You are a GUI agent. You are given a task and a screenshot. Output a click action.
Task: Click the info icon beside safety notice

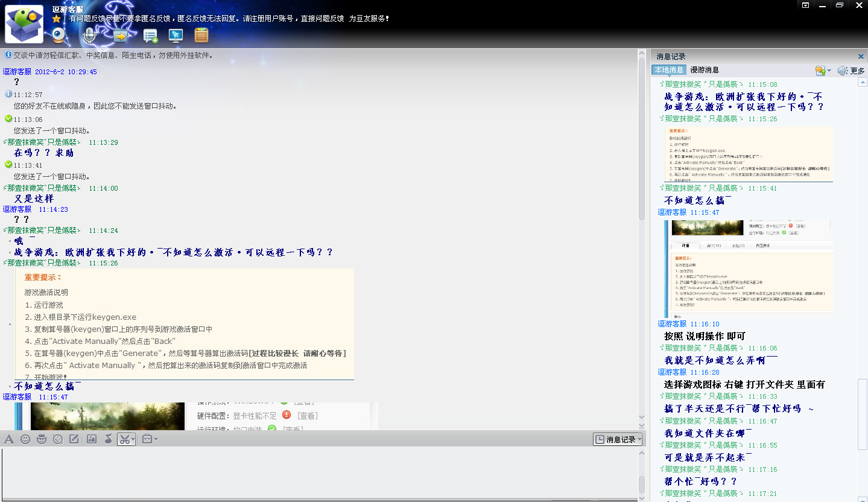(x=8, y=55)
